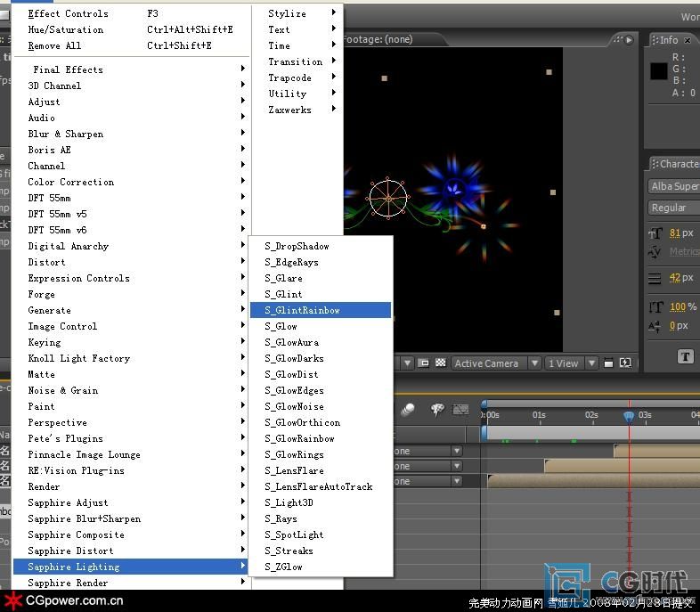Click the work area start handle
This screenshot has height=612, width=700.
484,432
